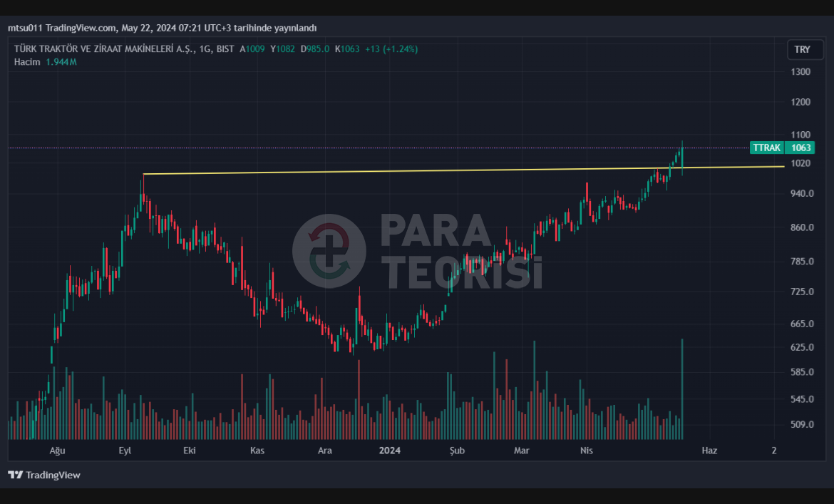Click the 785.0 price axis label

point(802,262)
